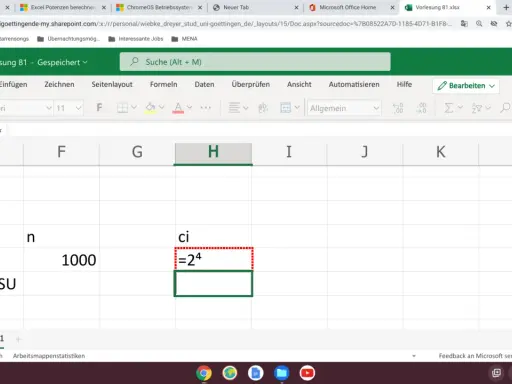Open the Ansicht ribbon tab
Image resolution: width=512 pixels, height=384 pixels.
pyautogui.click(x=299, y=84)
